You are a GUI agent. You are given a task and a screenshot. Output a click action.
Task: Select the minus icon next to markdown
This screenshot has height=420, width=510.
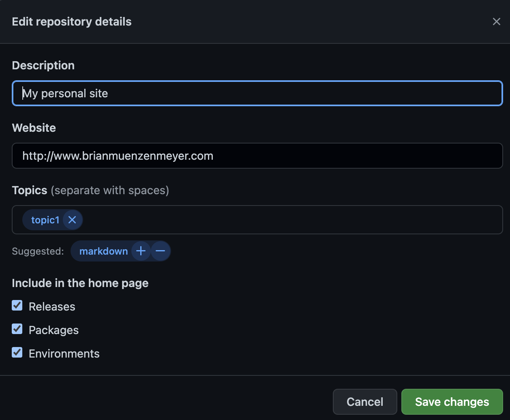click(x=161, y=251)
